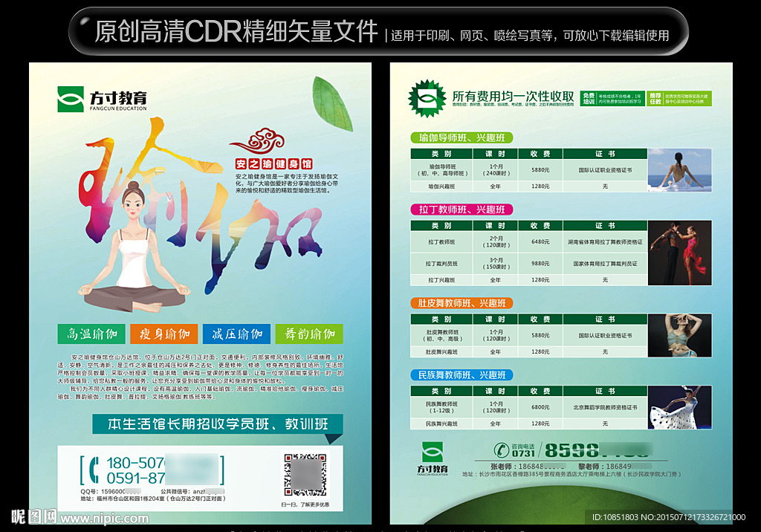Viewport: 761px width, 532px height.
Task: Click the green leaf graphic on the left flyer
Action: pyautogui.click(x=332, y=103)
